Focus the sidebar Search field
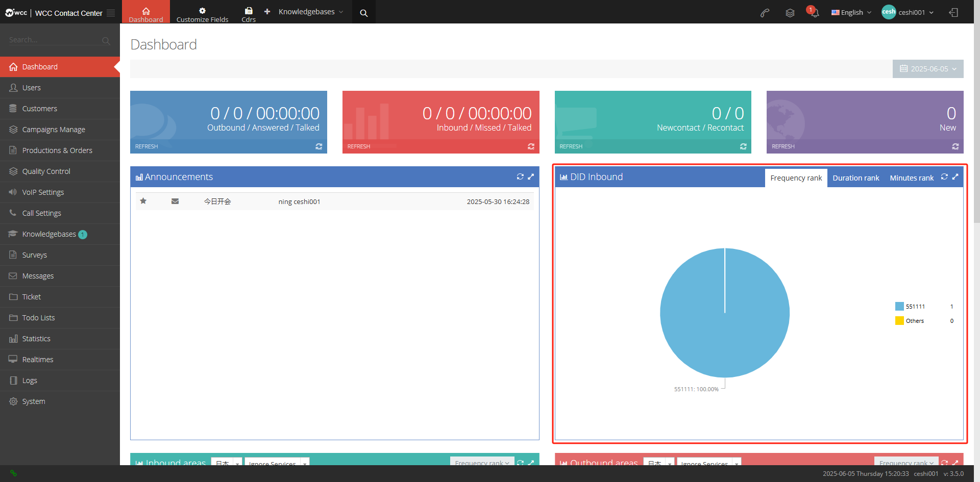This screenshot has width=980, height=482. click(x=54, y=40)
